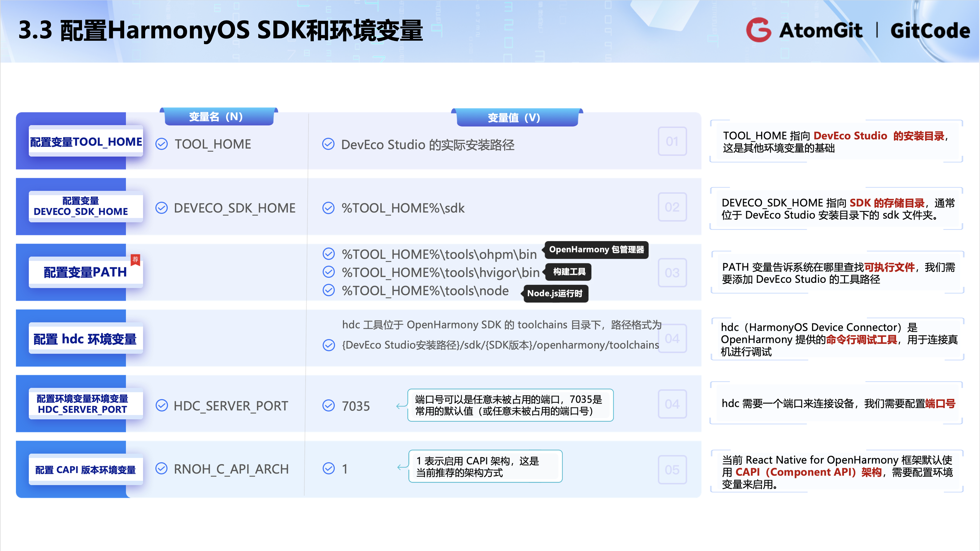This screenshot has height=551, width=980.
Task: Click the check icon beside RNOH_C_API_ARCH
Action: [162, 468]
